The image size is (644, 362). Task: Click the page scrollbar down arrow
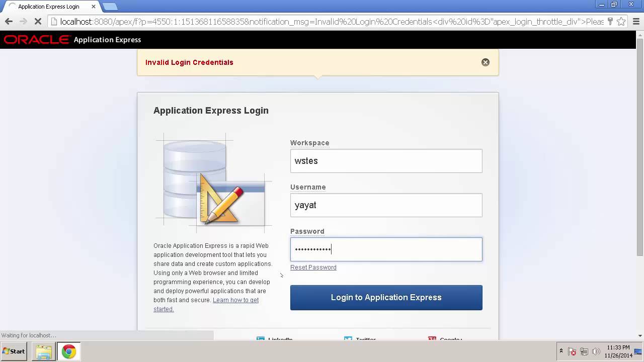tap(640, 335)
